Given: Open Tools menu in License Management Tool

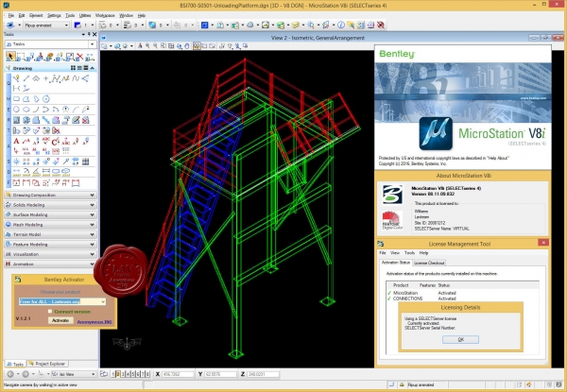Looking at the screenshot, I should pos(409,253).
